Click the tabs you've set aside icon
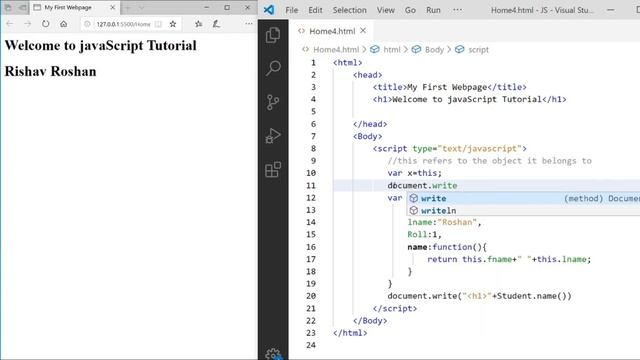Screen dimensions: 640x360 [x=8, y=7]
